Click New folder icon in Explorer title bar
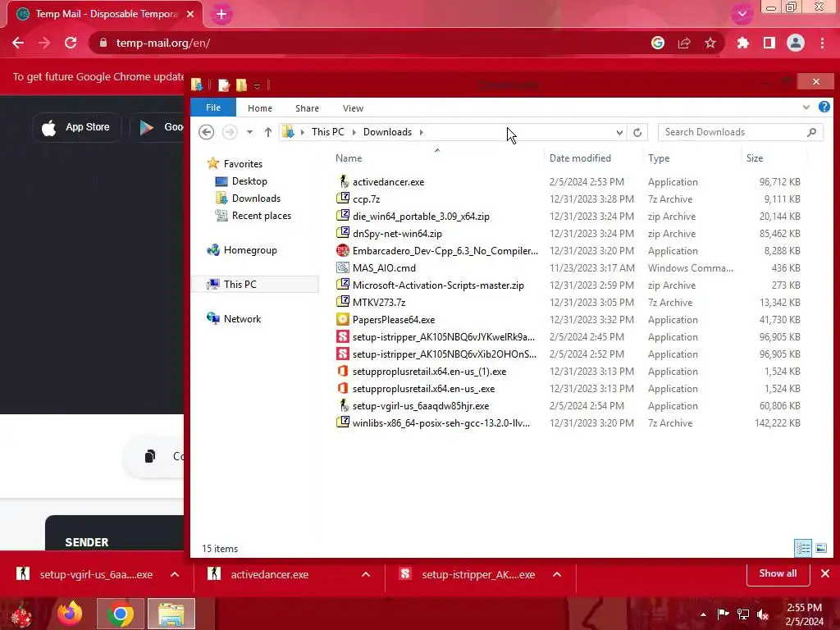Image resolution: width=840 pixels, height=630 pixels. pos(242,84)
